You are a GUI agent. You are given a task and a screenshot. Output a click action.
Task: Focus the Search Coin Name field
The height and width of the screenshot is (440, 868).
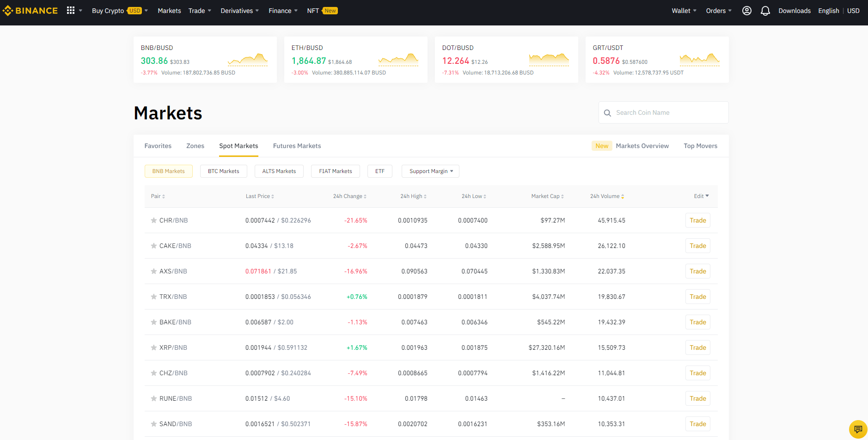click(664, 112)
